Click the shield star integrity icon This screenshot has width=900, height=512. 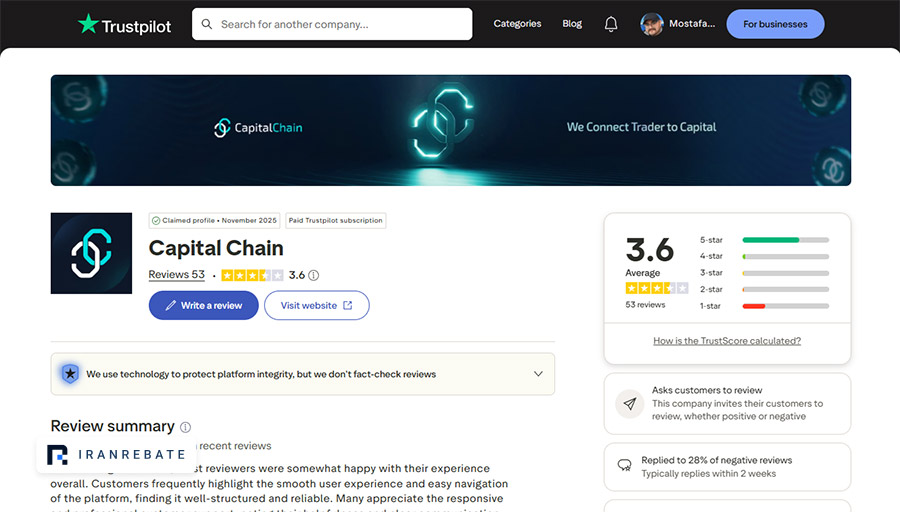(70, 374)
